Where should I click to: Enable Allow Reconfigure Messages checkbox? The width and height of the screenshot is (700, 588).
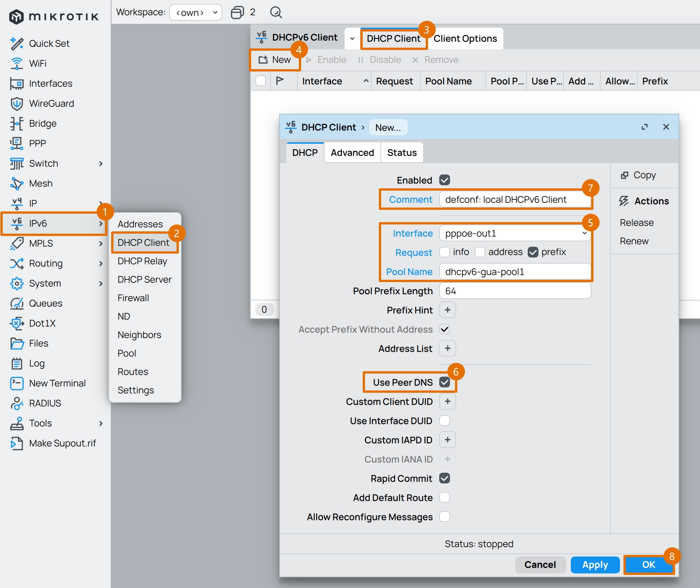point(445,517)
